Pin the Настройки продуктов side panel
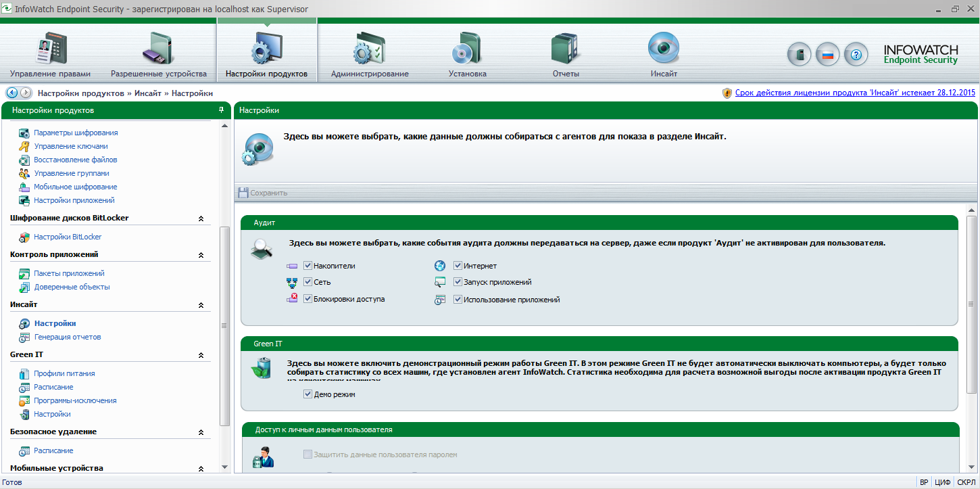This screenshot has height=489, width=980. 221,110
